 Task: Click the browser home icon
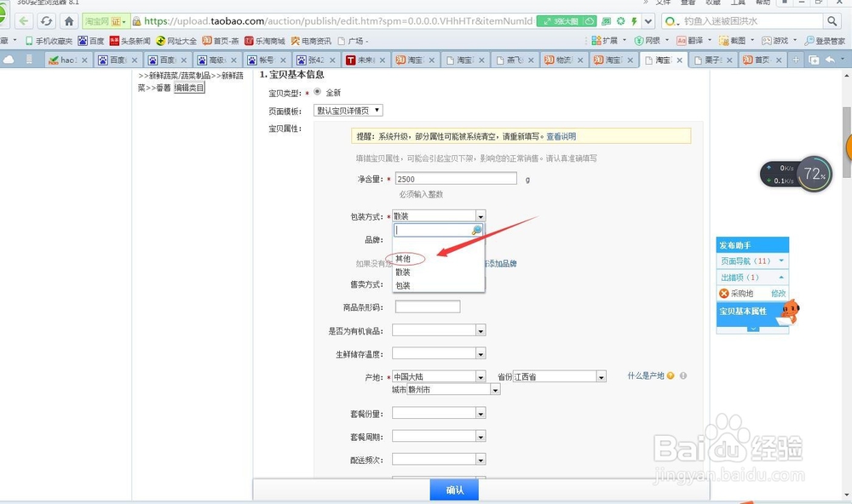click(69, 21)
